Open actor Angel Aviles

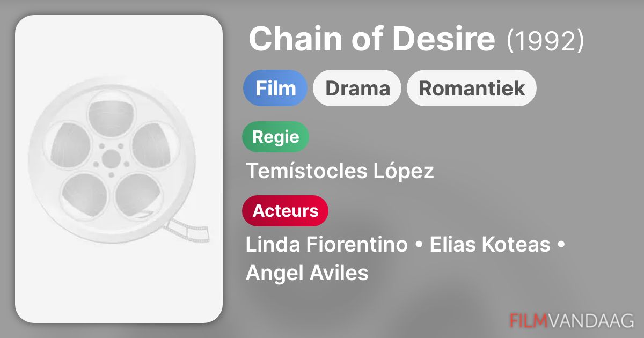coord(307,273)
